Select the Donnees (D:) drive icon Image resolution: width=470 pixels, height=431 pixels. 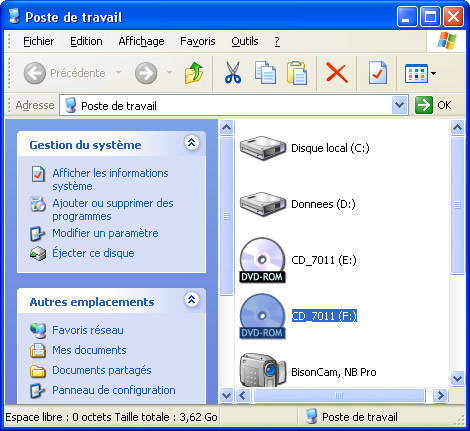click(263, 204)
